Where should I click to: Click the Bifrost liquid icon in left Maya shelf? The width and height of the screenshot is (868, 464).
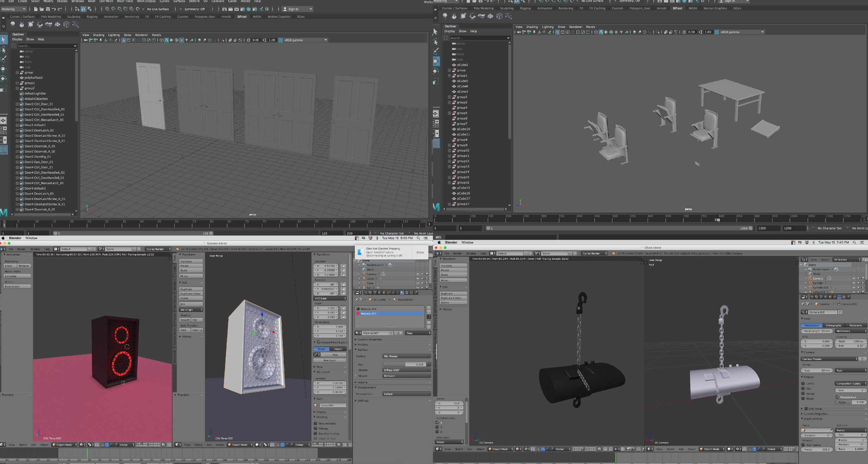point(13,24)
